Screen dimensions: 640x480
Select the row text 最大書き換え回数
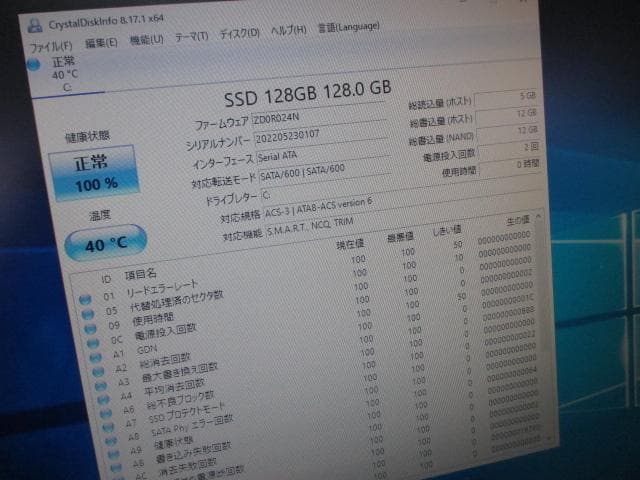pyautogui.click(x=180, y=372)
